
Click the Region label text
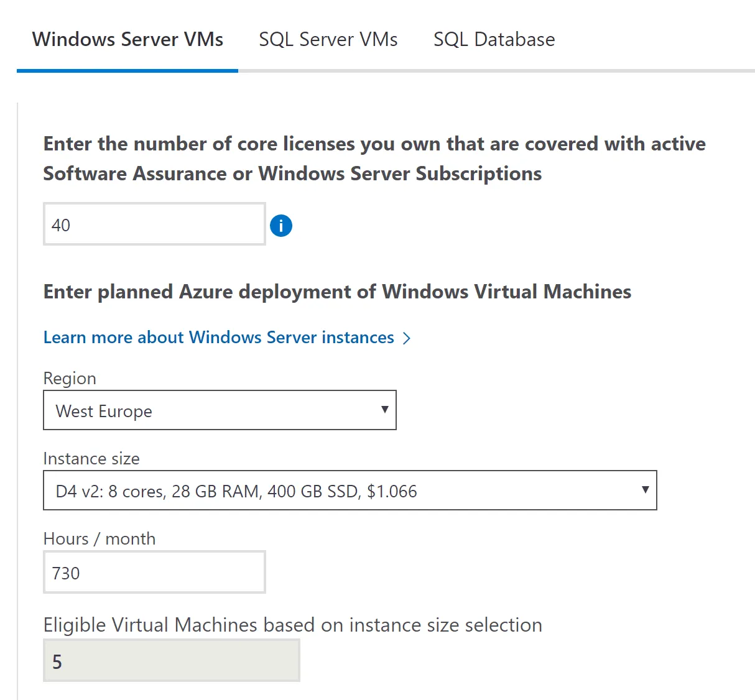70,379
